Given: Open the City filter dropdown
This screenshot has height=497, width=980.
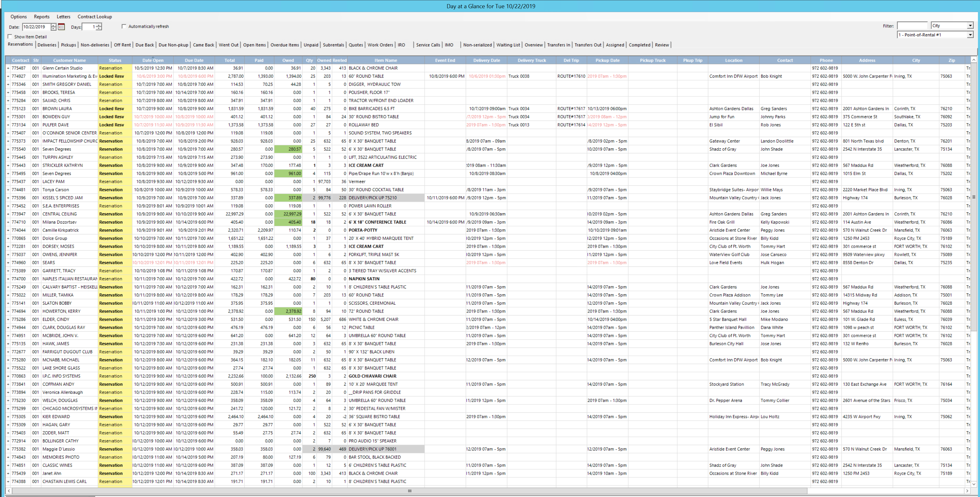Looking at the screenshot, I should (x=970, y=25).
